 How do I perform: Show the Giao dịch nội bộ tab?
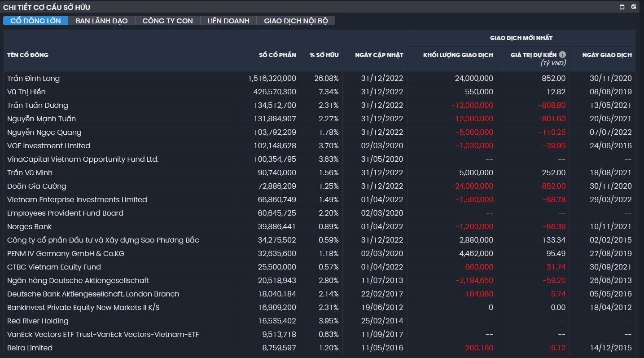coord(296,21)
